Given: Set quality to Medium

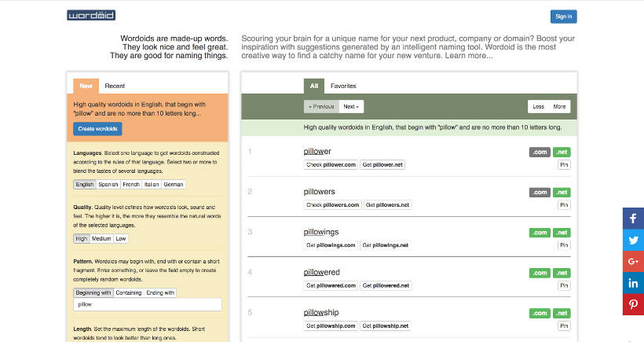Looking at the screenshot, I should point(101,238).
